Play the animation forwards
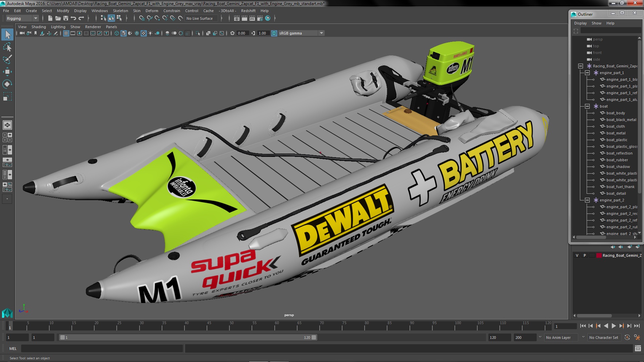 613,326
